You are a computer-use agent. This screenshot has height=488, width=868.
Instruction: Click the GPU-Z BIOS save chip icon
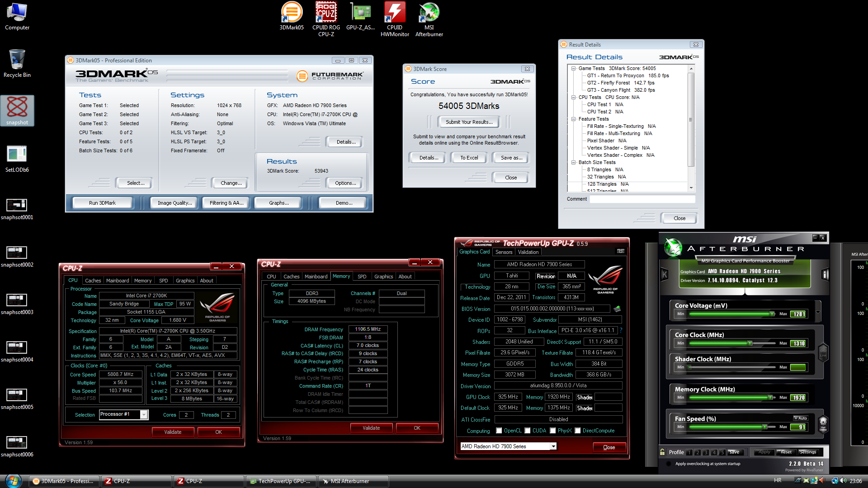click(x=617, y=309)
